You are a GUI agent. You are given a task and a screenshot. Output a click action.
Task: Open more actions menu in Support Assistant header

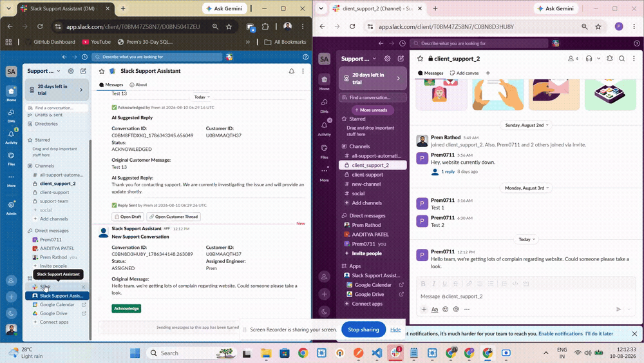coord(303,71)
